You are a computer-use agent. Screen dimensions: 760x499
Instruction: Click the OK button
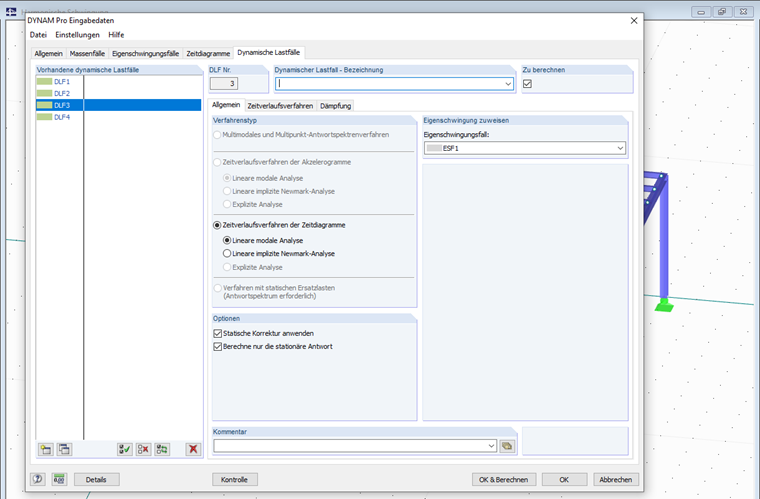click(x=564, y=480)
